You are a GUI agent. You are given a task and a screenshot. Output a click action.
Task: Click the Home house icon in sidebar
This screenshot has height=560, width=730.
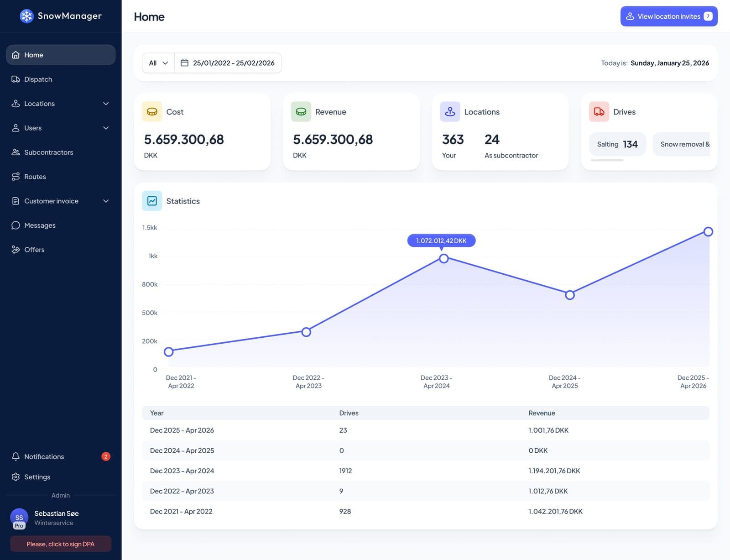16,55
